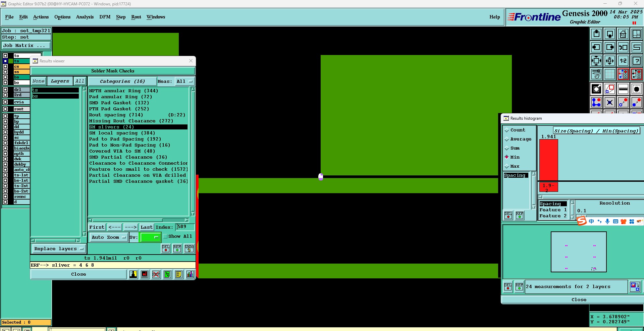Click the red histogram bar labeled 1.941

pos(549,160)
